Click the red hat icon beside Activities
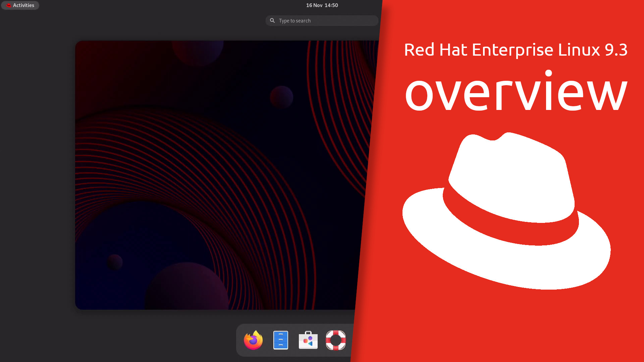This screenshot has width=644, height=362. [9, 5]
